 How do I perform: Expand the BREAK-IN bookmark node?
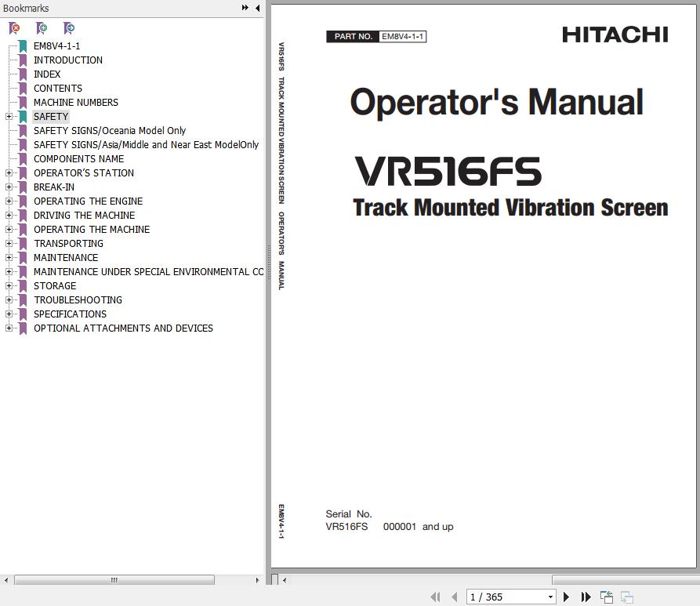click(x=9, y=187)
